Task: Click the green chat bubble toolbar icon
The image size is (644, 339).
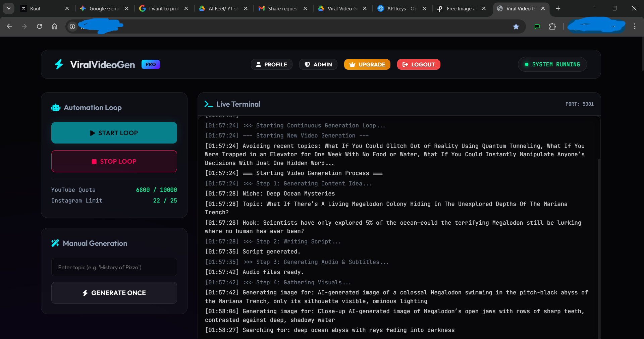Action: [537, 26]
